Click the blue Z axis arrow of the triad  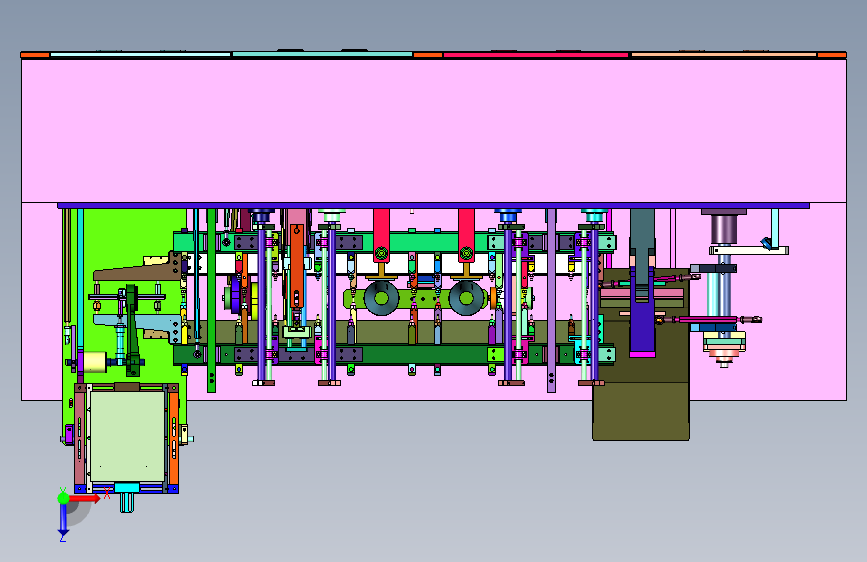click(63, 520)
